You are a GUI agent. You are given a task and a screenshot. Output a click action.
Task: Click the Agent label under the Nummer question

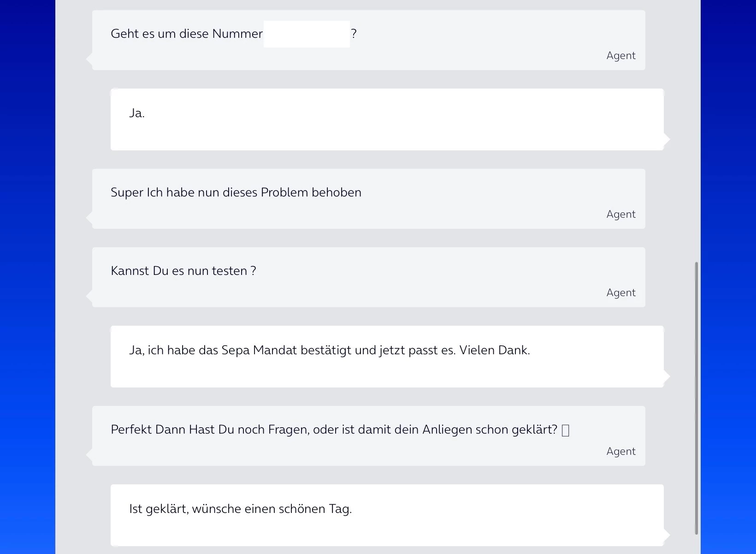(x=620, y=56)
